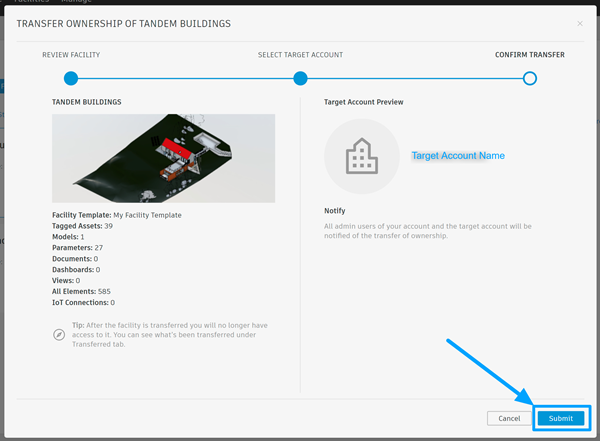
Task: Click the Tandem Buildings facility thumbnail
Action: tap(163, 158)
